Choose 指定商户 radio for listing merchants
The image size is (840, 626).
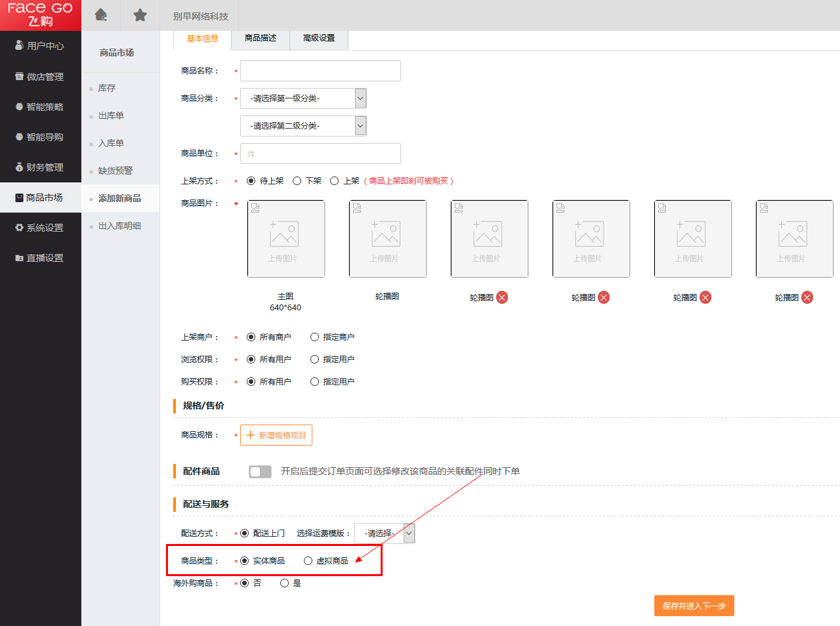pos(315,337)
